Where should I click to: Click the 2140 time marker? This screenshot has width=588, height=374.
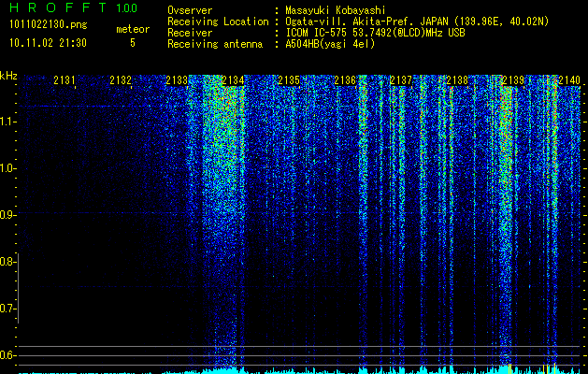click(569, 80)
